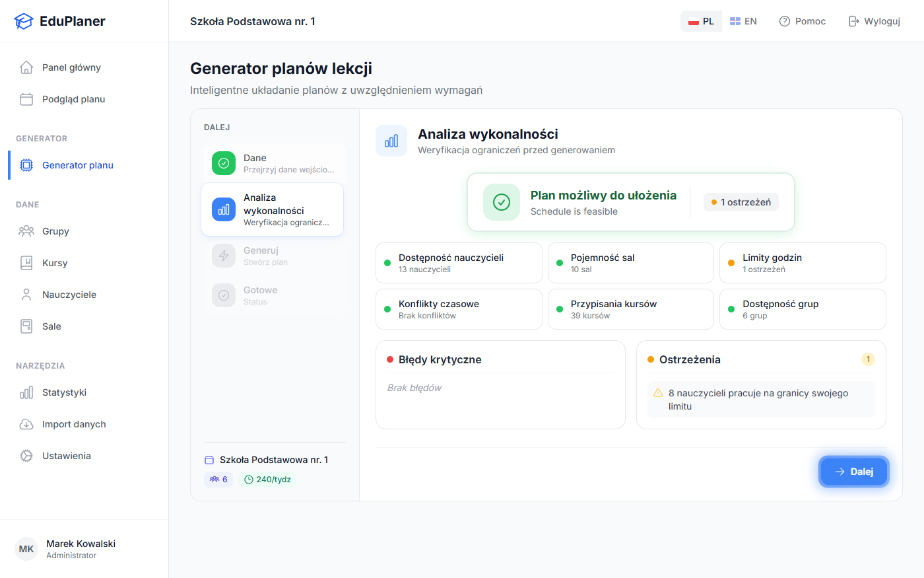Click the calendar icon for Podgląd planu
This screenshot has width=924, height=578.
pos(26,99)
